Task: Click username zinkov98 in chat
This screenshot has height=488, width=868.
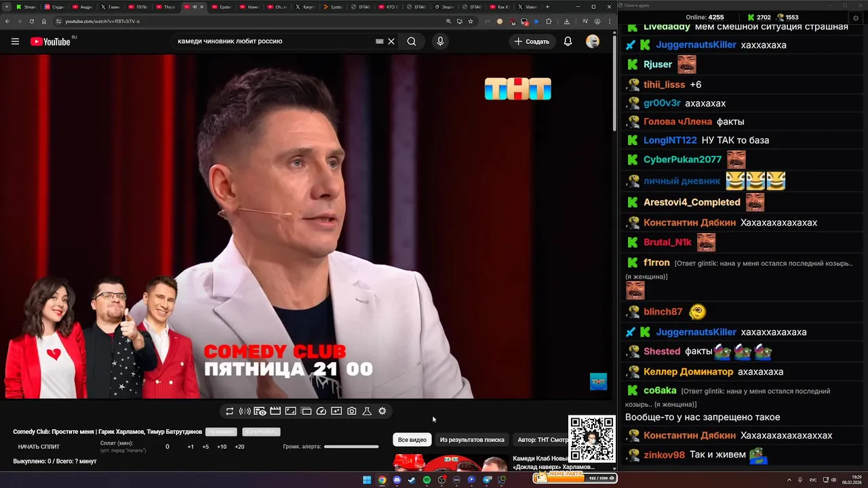Action: [664, 455]
